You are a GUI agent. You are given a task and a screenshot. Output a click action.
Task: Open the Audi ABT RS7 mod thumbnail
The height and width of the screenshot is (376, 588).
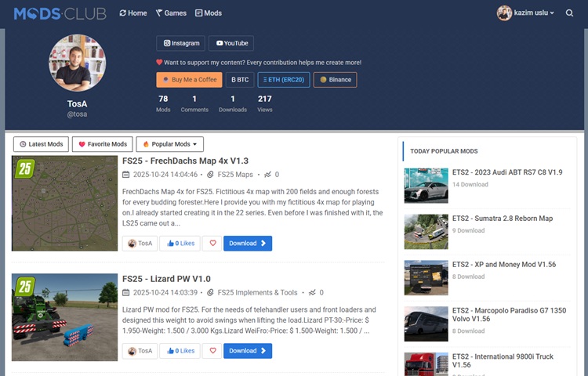point(426,186)
